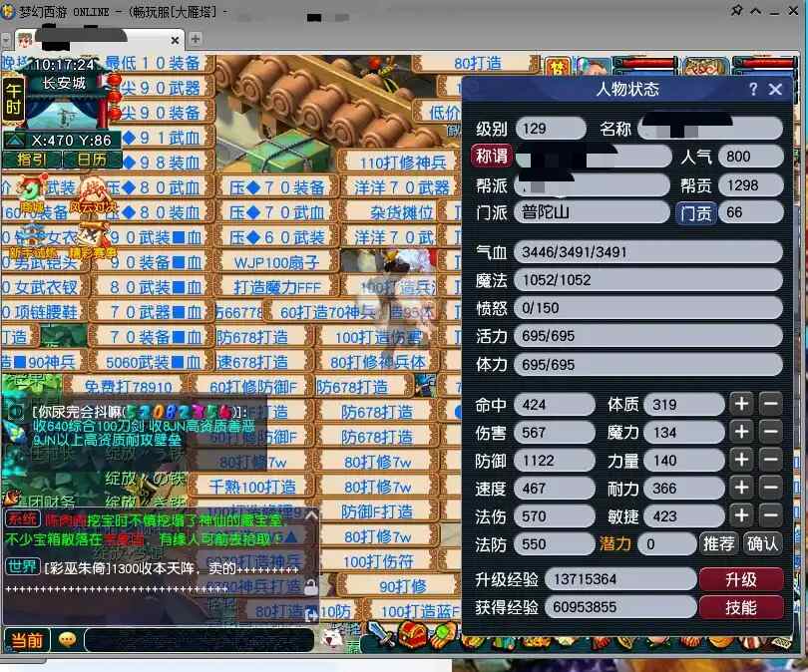Click the character red health bar at top
This screenshot has width=808, height=672.
[644, 63]
